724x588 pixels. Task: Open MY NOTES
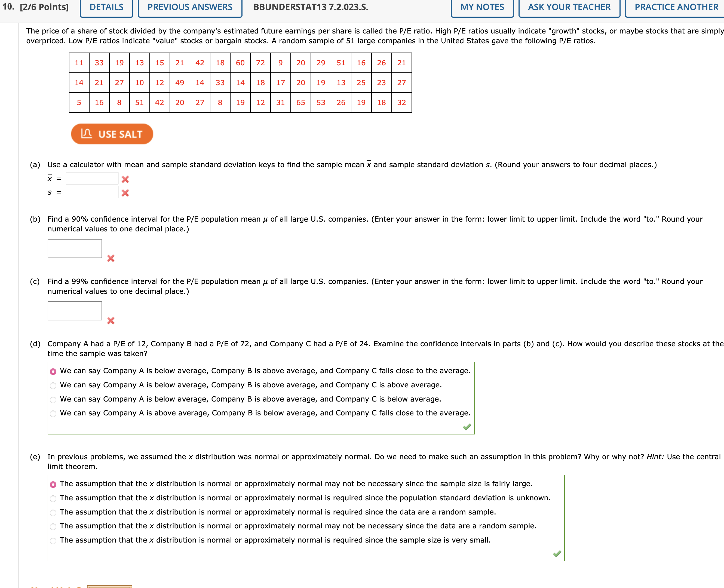[x=482, y=7]
